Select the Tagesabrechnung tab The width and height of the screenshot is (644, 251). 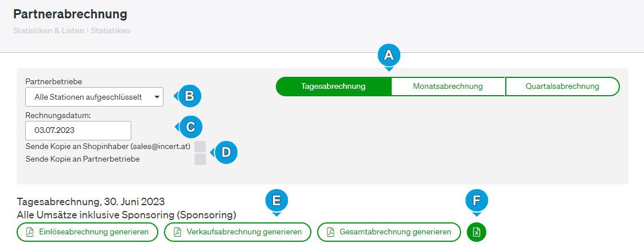(334, 87)
